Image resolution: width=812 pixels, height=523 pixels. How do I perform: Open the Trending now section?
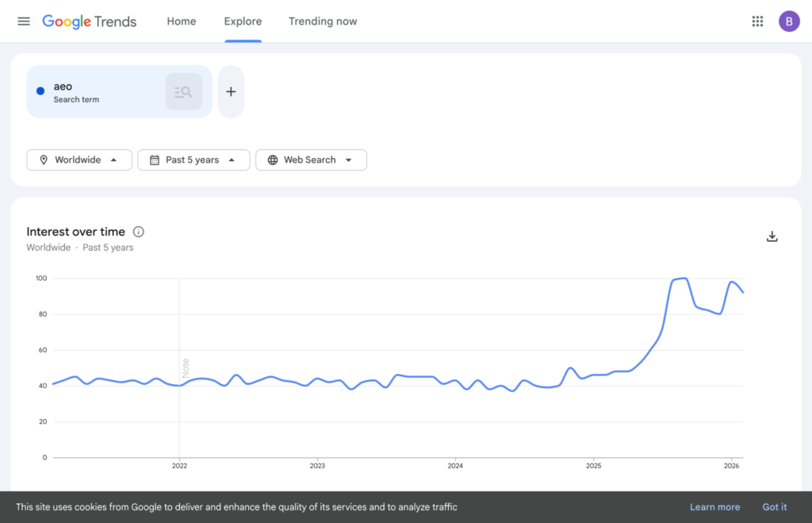tap(323, 21)
